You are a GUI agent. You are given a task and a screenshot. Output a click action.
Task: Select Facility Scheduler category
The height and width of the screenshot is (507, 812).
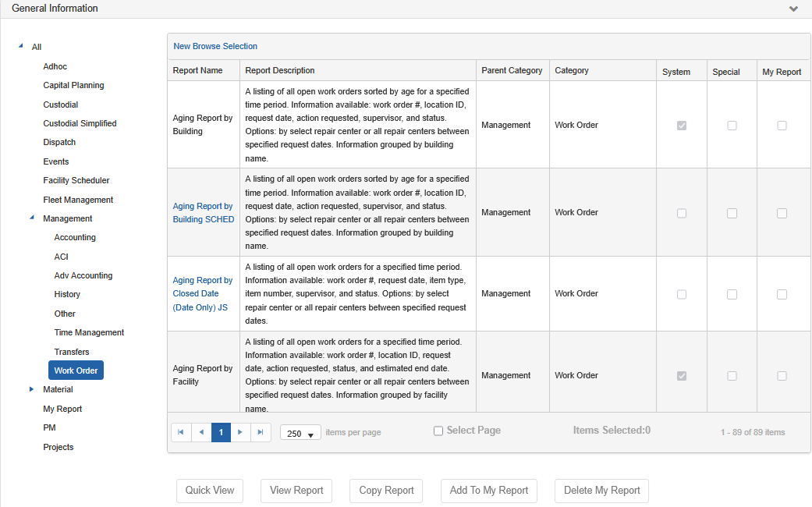(76, 180)
